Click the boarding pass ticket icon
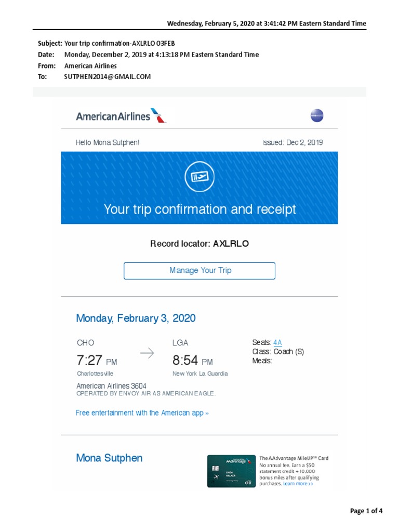Viewport: 399px width, 532px height. [199, 178]
